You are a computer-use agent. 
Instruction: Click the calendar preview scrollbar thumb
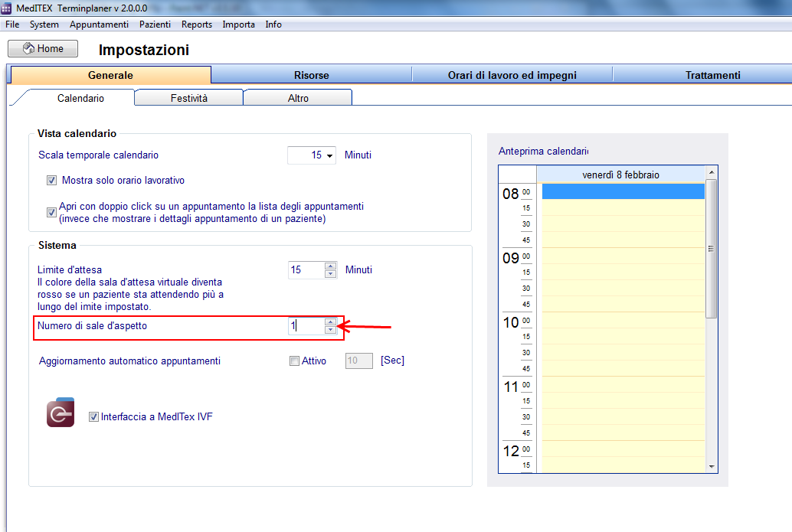click(711, 249)
